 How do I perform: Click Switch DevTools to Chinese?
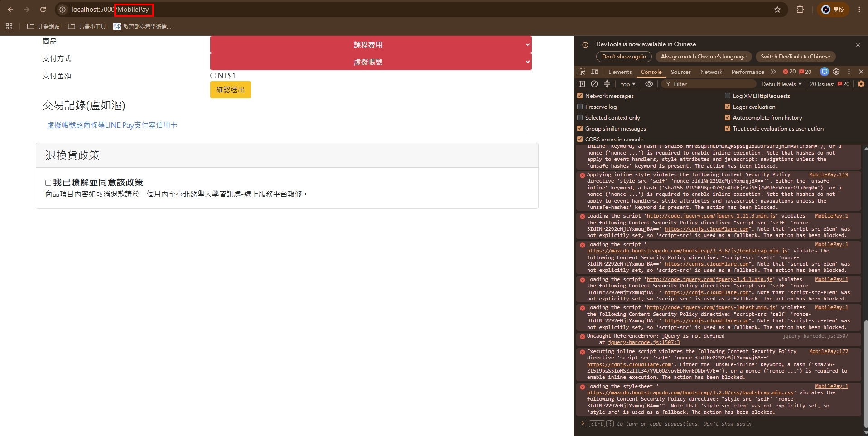[x=796, y=57]
